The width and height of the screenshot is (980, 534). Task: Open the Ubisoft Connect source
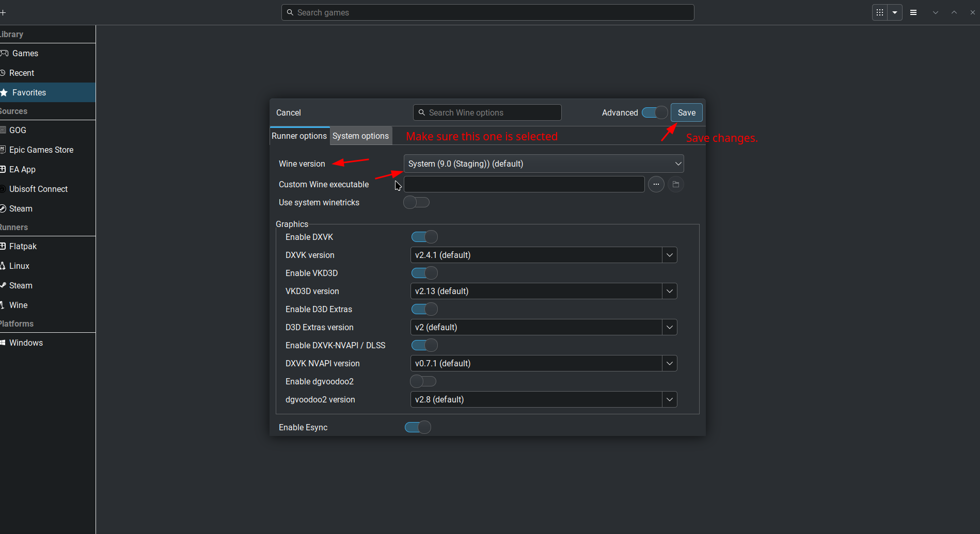(x=38, y=189)
